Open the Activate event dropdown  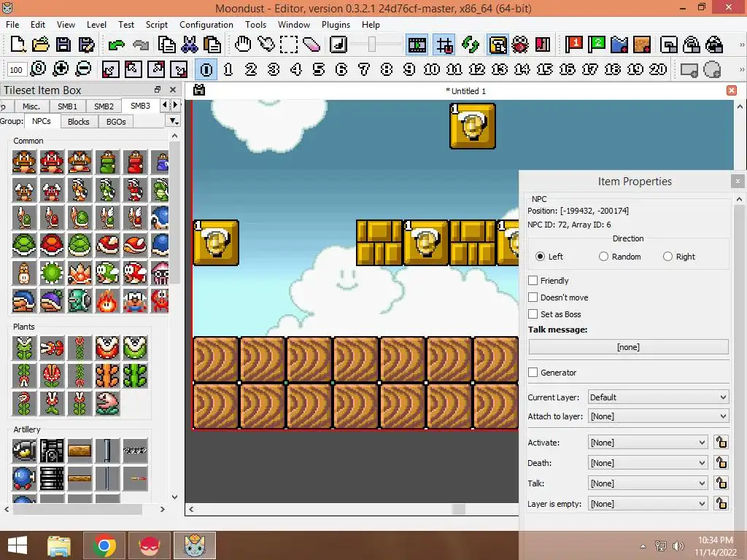[648, 443]
